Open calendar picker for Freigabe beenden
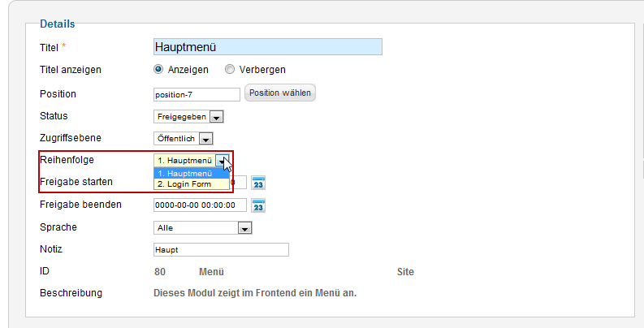The width and height of the screenshot is (644, 328). (x=258, y=205)
